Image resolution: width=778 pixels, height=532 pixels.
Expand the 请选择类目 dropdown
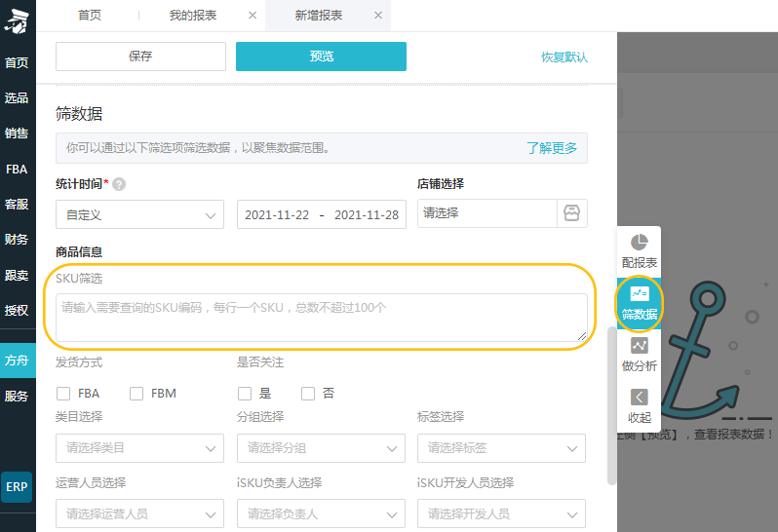[140, 448]
